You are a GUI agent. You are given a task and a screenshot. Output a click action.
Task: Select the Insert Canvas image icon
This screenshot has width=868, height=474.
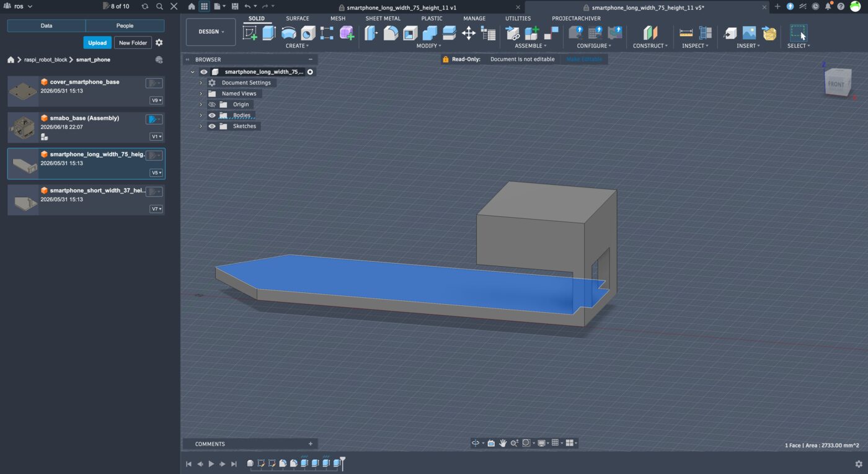[x=750, y=33]
